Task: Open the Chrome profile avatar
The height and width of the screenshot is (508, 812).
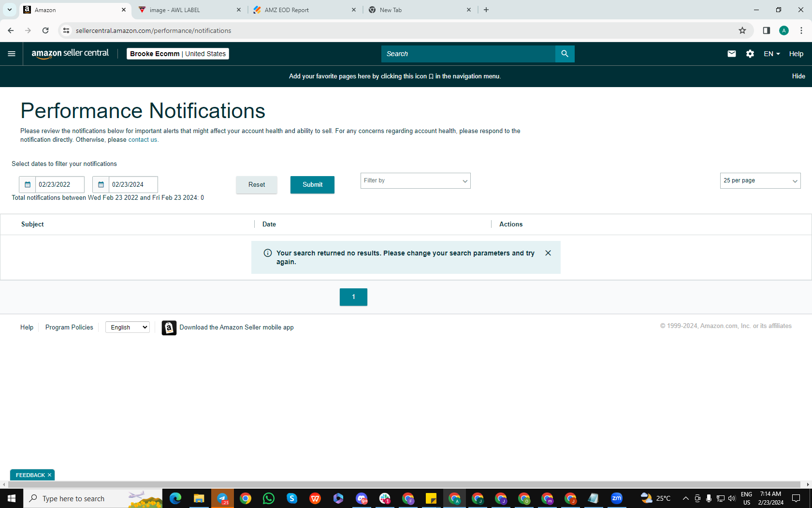Action: pyautogui.click(x=784, y=30)
